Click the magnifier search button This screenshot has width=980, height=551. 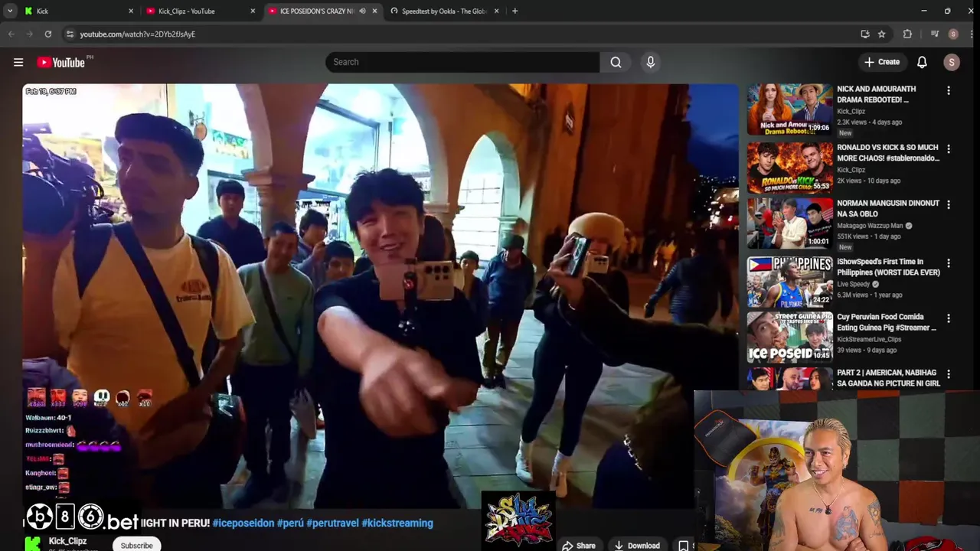(616, 62)
